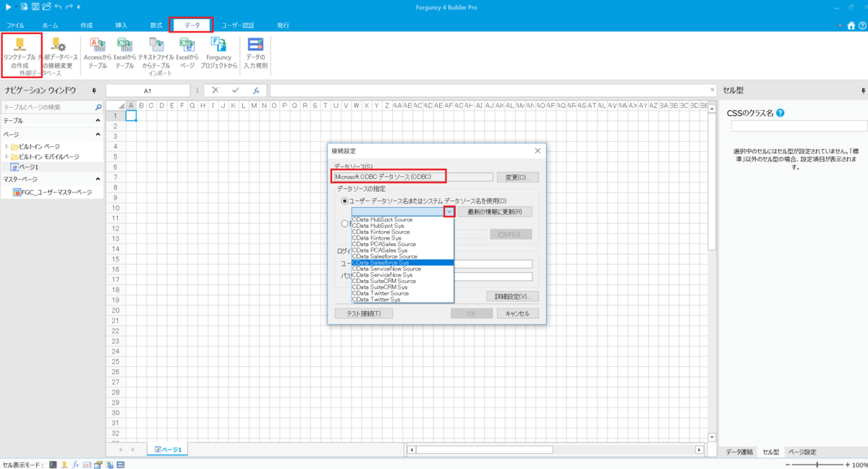The image size is (868, 469).
Task: Undo the last action
Action: click(58, 7)
